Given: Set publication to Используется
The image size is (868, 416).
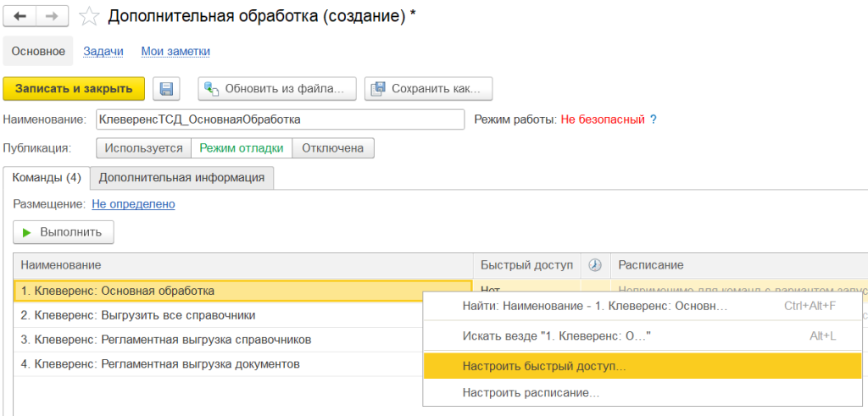Looking at the screenshot, I should point(144,148).
